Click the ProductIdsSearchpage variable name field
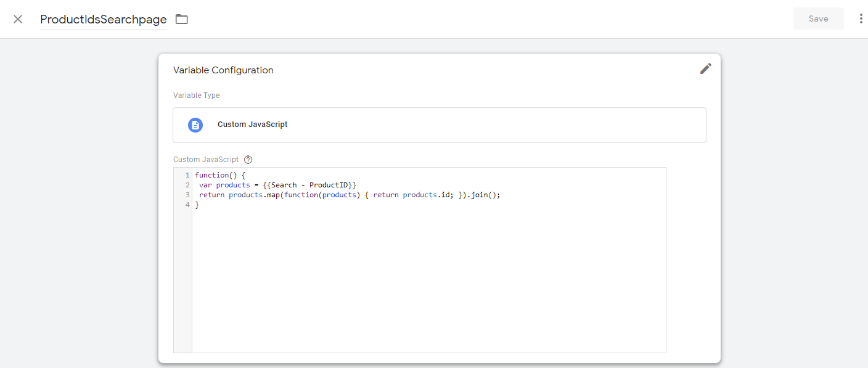Image resolution: width=868 pixels, height=368 pixels. click(104, 19)
